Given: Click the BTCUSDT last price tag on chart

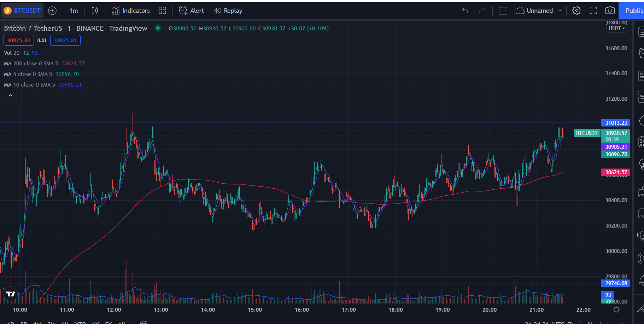Looking at the screenshot, I should (587, 133).
